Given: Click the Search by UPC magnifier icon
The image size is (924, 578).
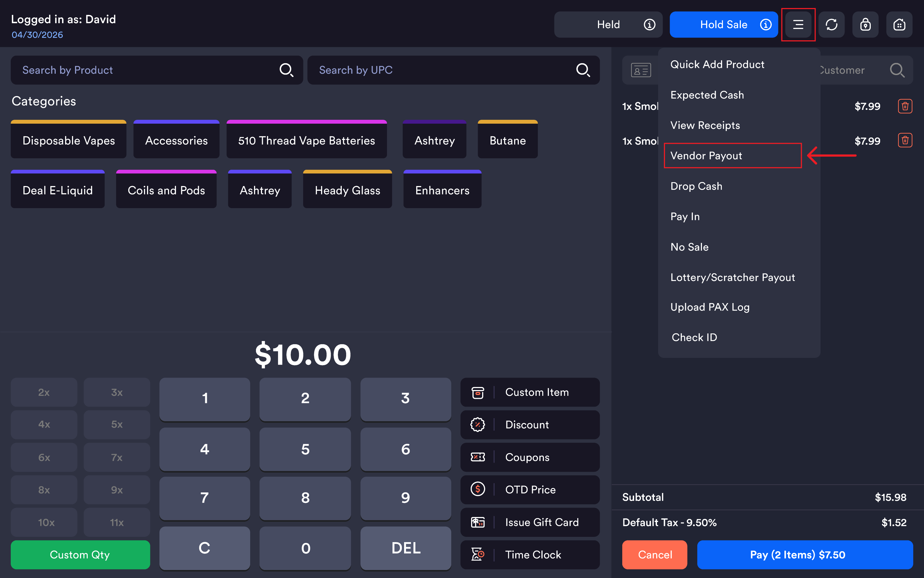Looking at the screenshot, I should (x=583, y=70).
